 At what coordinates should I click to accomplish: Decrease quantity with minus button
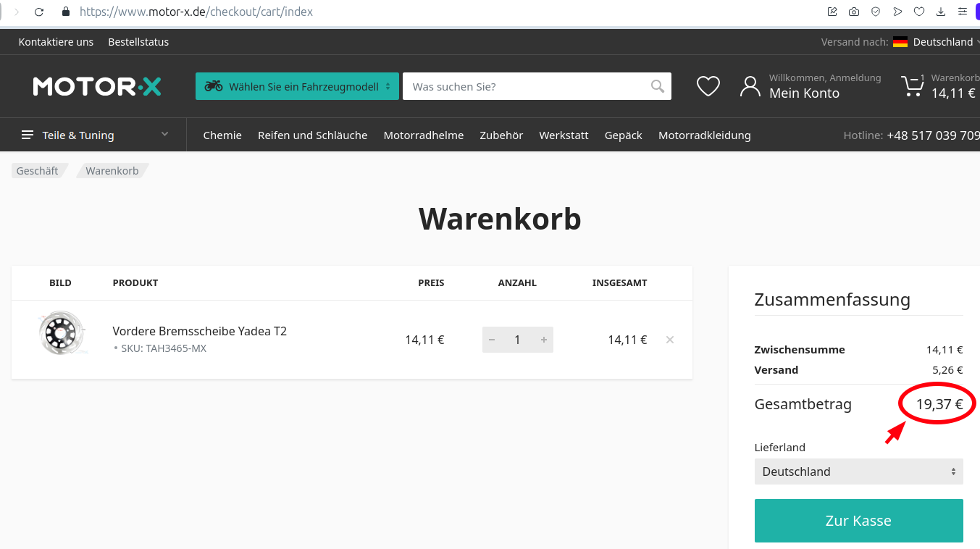tap(493, 340)
